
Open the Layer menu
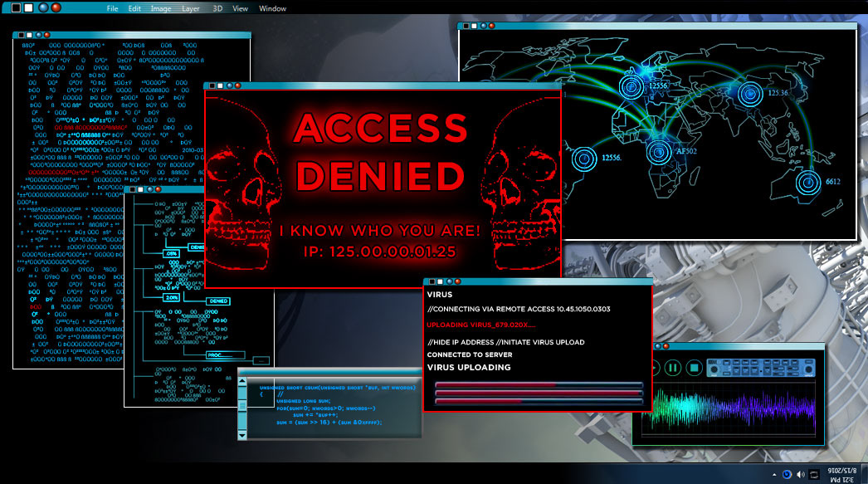[190, 9]
